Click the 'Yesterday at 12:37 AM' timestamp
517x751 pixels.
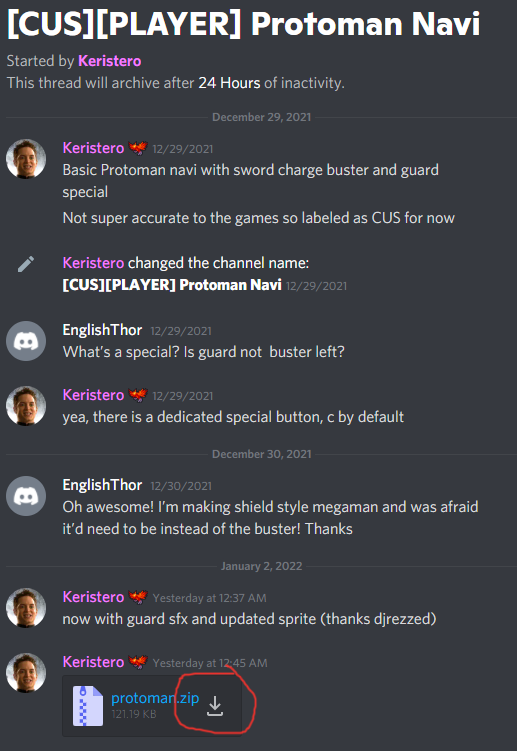tap(209, 598)
